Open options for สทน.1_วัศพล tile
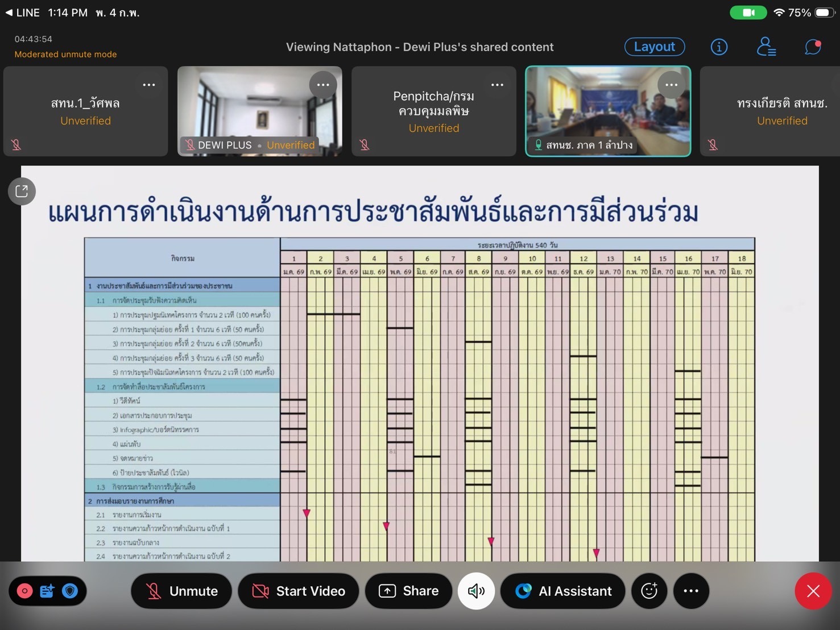 (x=149, y=85)
